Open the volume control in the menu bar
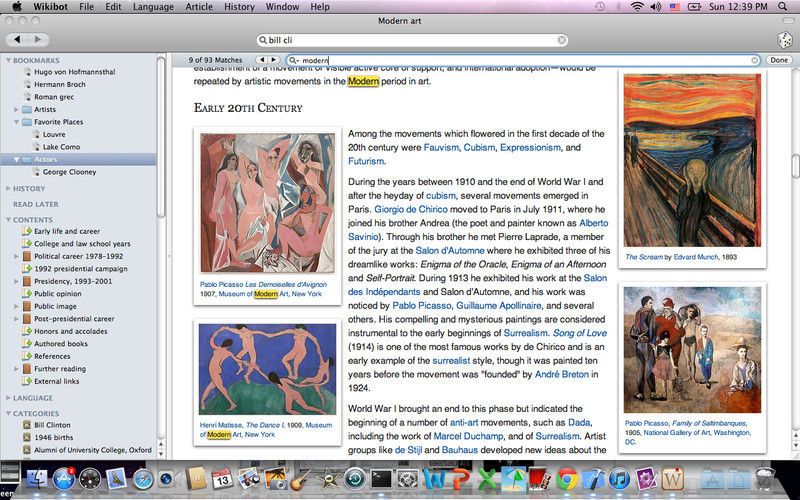 click(656, 7)
